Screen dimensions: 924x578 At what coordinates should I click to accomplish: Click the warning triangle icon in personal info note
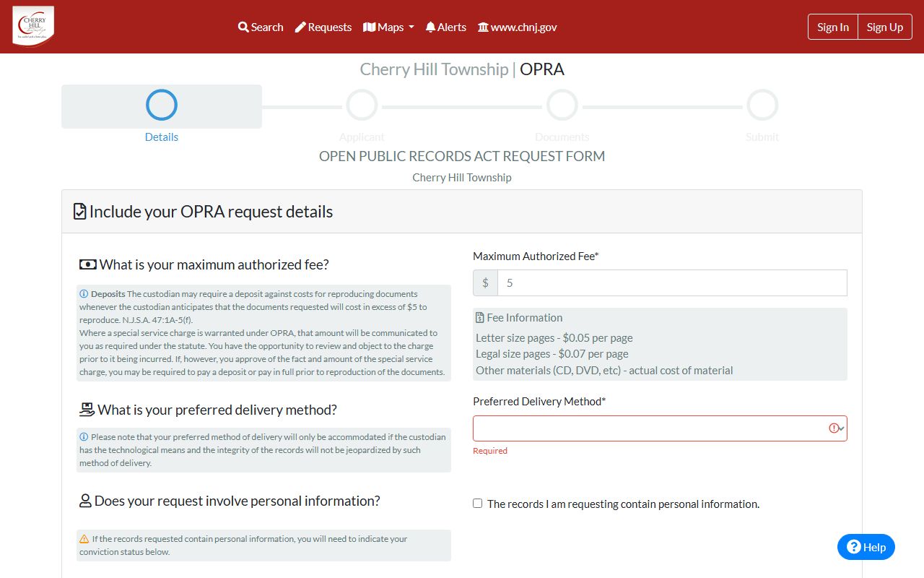click(84, 539)
